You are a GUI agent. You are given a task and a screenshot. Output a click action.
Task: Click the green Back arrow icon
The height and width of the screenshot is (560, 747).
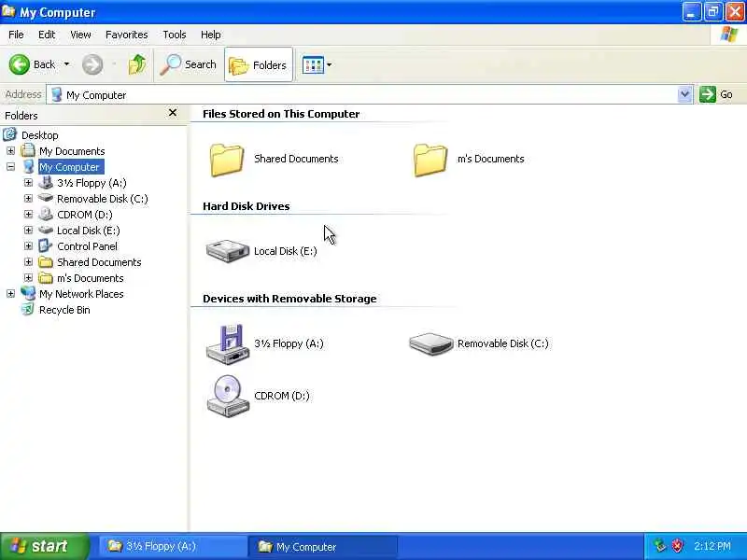click(19, 64)
